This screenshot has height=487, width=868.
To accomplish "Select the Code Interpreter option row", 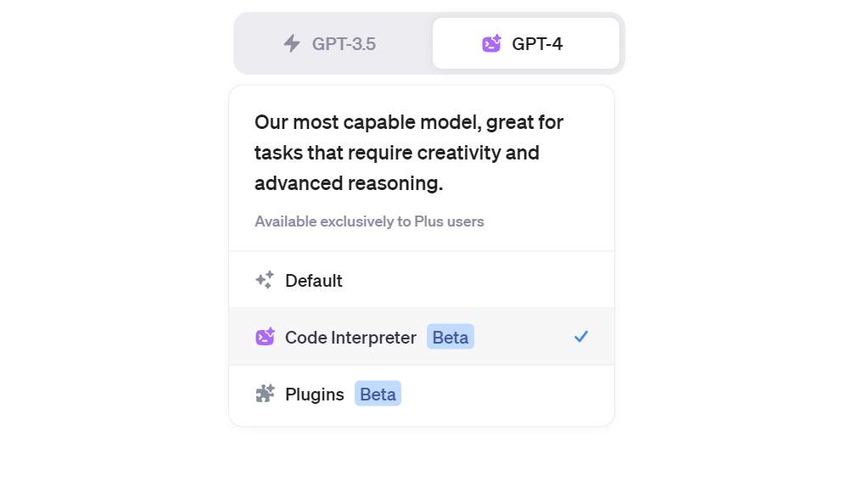I will (422, 337).
